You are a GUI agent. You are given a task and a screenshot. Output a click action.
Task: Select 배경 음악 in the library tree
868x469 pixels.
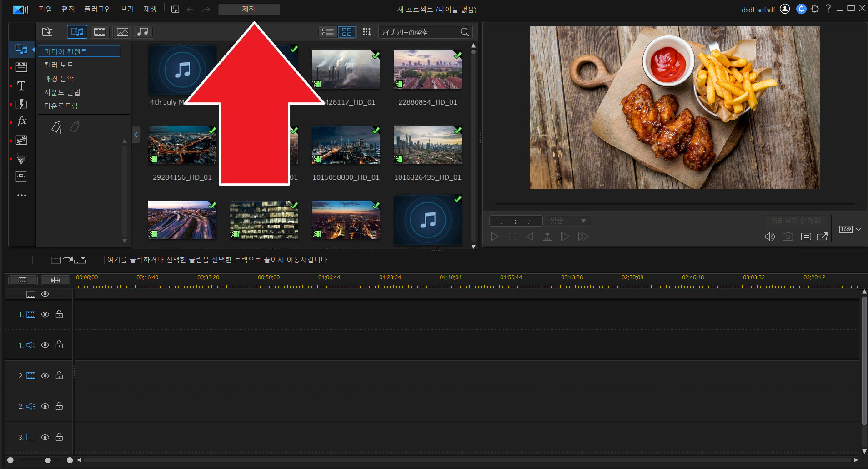[x=59, y=79]
